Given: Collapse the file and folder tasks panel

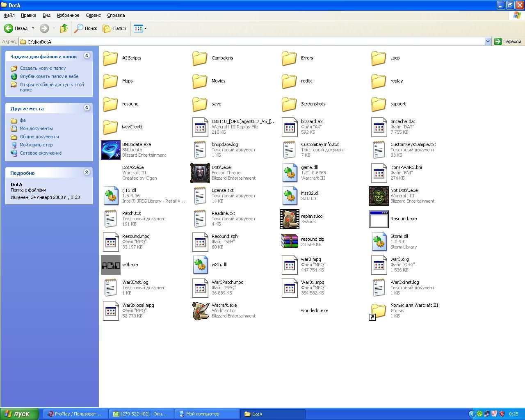Looking at the screenshot, I should 87,56.
